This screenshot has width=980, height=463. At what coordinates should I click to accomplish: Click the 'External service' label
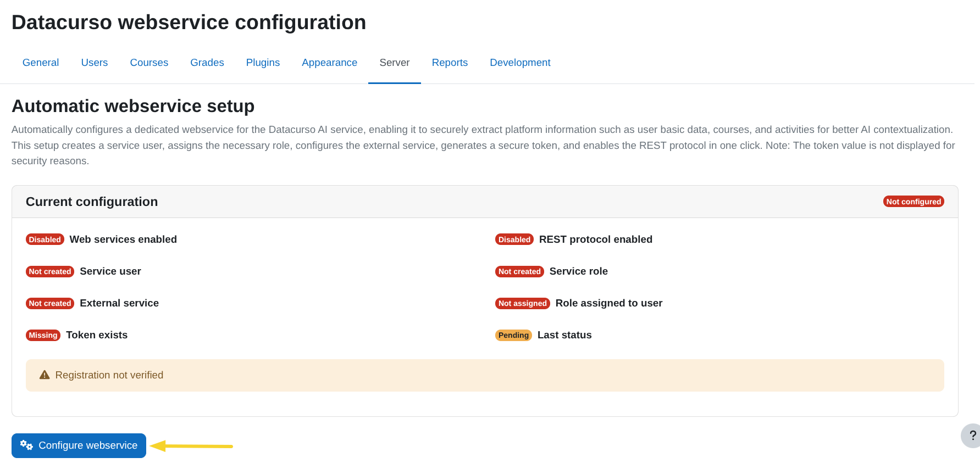click(x=119, y=303)
